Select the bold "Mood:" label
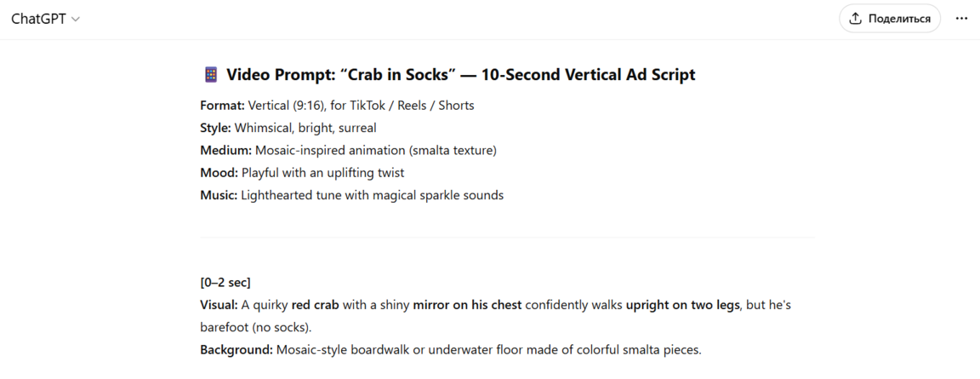 (219, 173)
